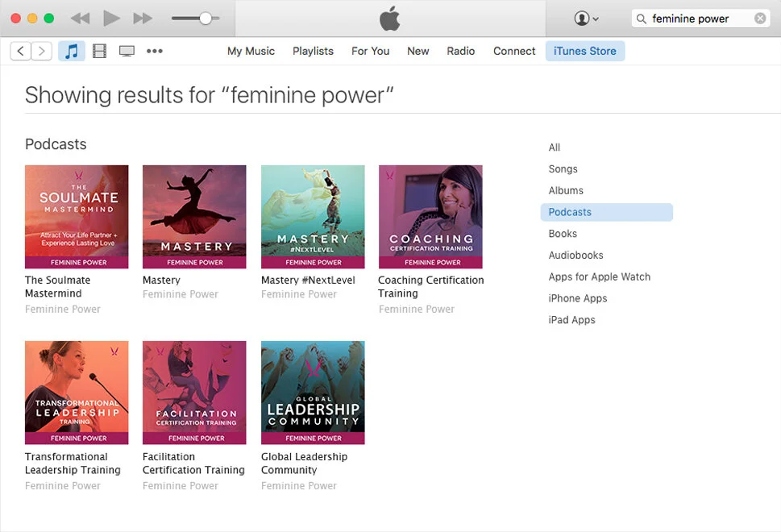
Task: Open The Soulmate Mastermind podcast artwork
Action: tap(77, 217)
